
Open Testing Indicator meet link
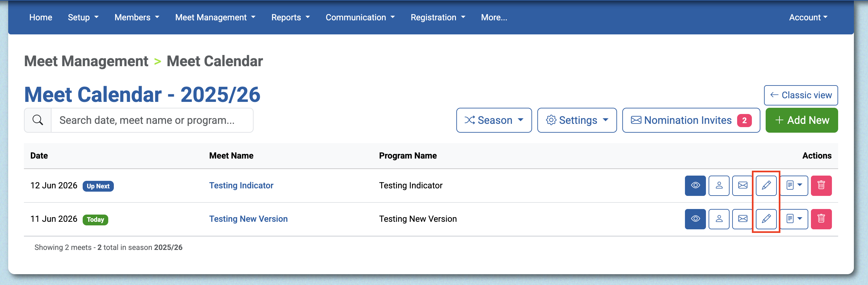(x=241, y=185)
